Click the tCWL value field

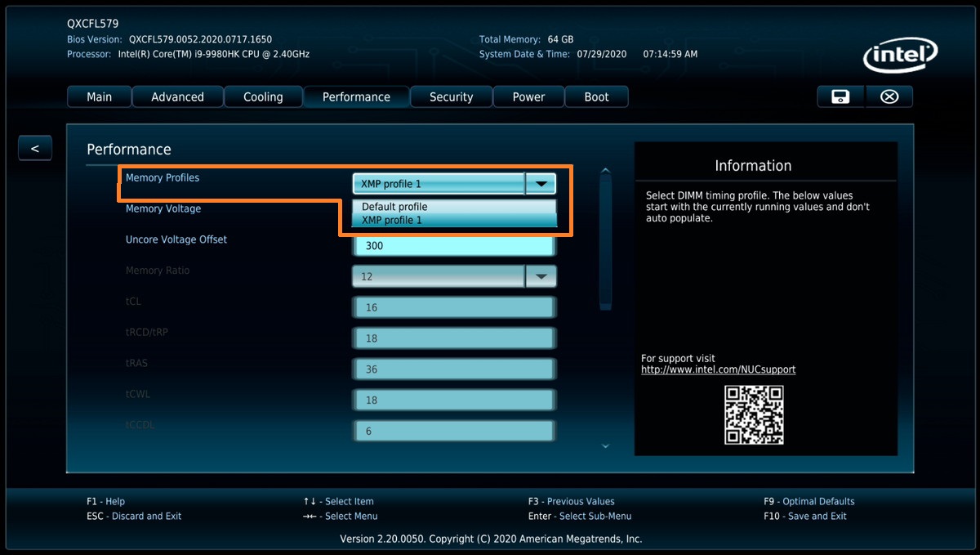coord(454,401)
